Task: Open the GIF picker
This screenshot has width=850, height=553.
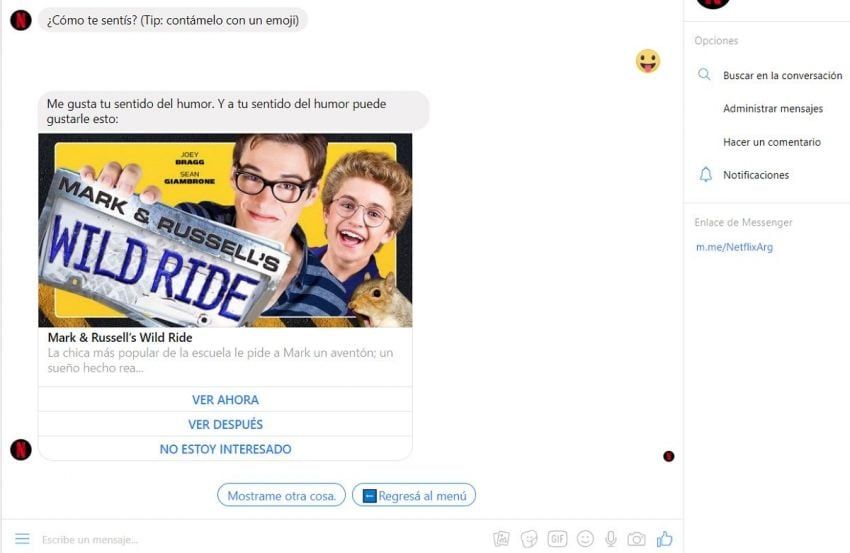Action: pos(557,539)
